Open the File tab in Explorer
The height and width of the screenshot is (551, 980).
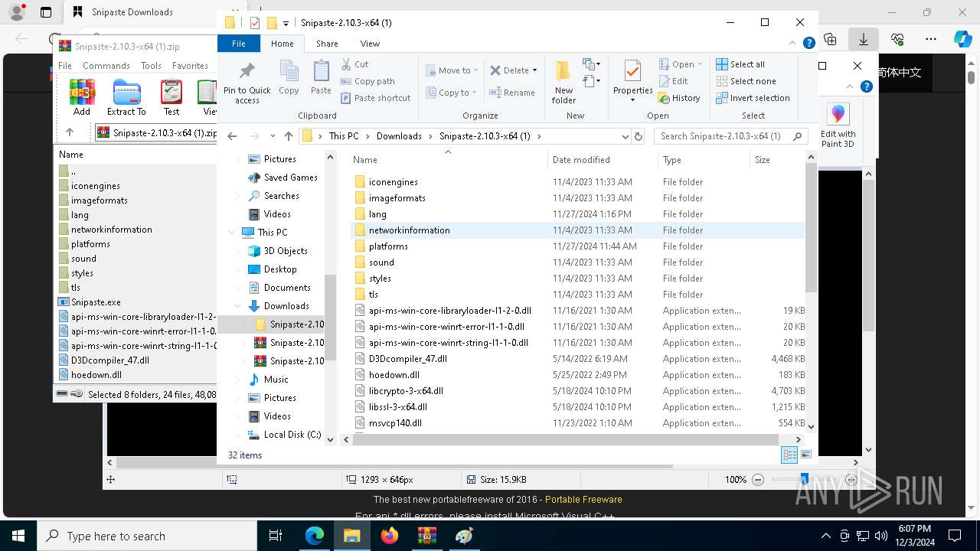click(239, 44)
